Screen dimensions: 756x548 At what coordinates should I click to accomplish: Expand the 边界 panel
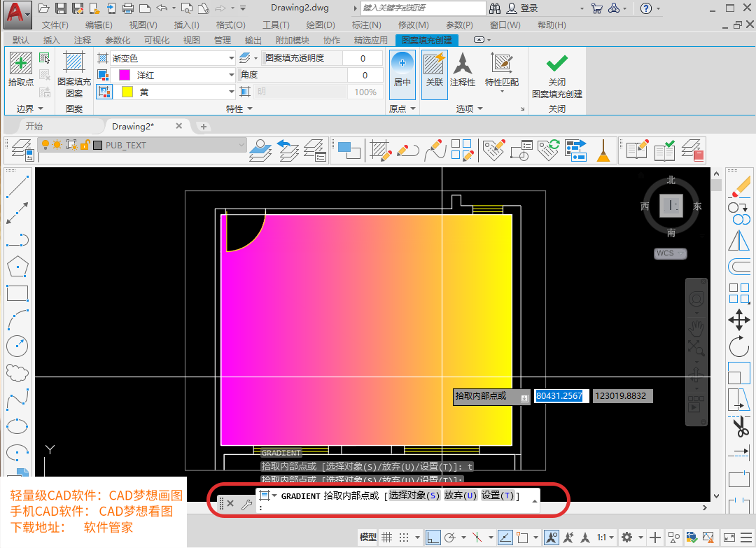pyautogui.click(x=30, y=108)
